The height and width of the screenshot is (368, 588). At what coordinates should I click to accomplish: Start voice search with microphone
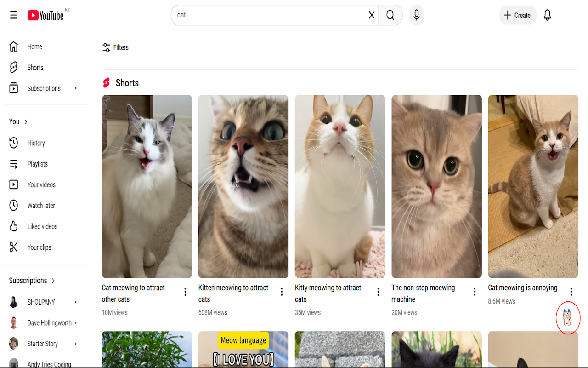tap(416, 15)
